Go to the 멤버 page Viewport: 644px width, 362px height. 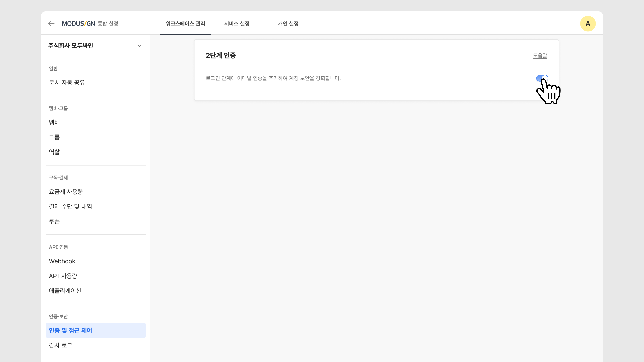point(54,122)
